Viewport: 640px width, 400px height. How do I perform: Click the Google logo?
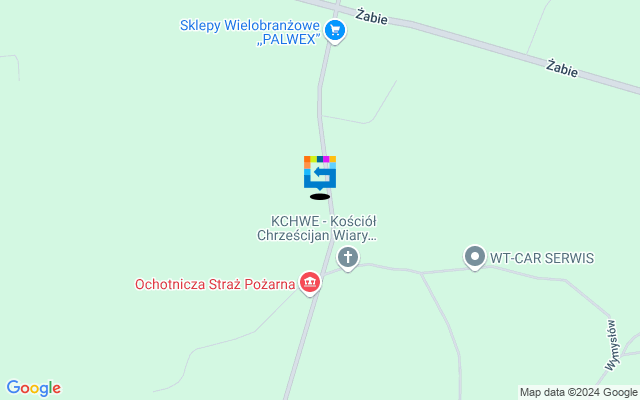pyautogui.click(x=33, y=388)
